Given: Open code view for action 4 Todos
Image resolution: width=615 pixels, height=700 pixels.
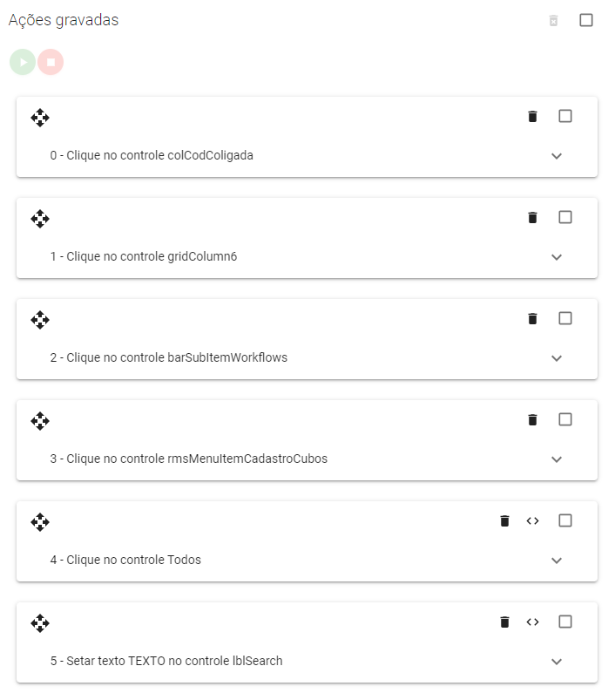Looking at the screenshot, I should click(533, 520).
